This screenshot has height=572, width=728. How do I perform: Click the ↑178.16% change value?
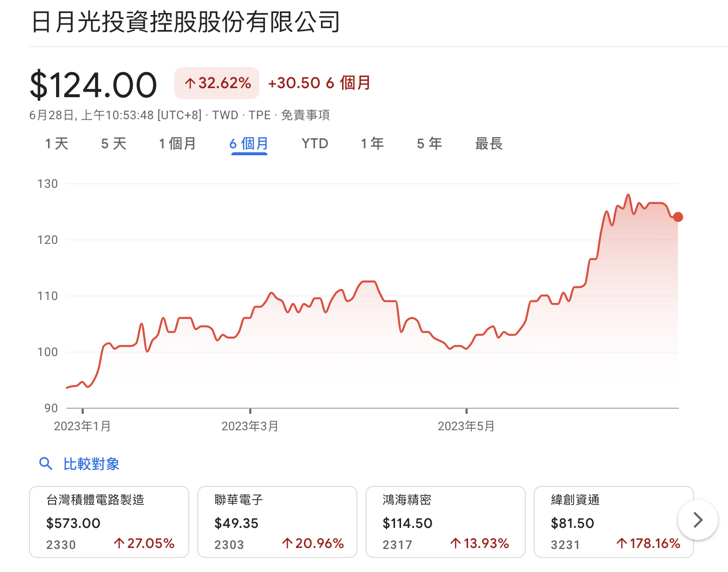pyautogui.click(x=648, y=543)
